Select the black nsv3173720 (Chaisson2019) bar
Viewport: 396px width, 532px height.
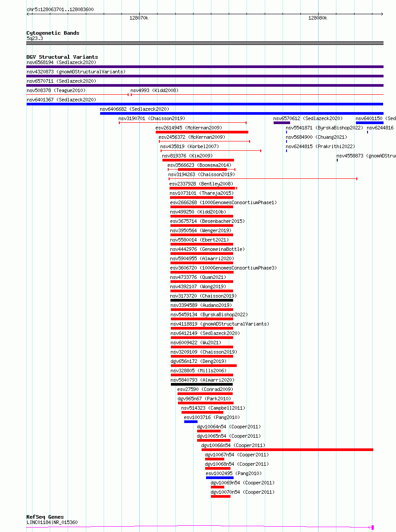click(202, 300)
